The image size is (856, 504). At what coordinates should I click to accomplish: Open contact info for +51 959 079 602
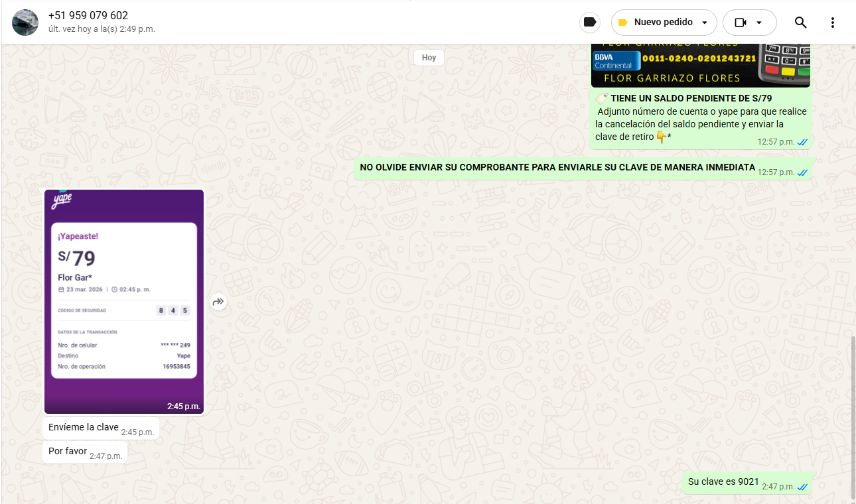click(x=88, y=16)
